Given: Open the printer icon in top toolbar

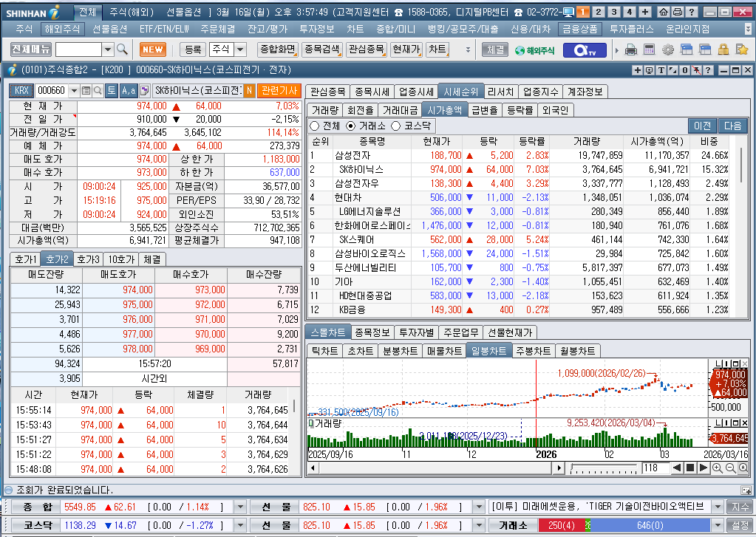Looking at the screenshot, I should point(630,49).
